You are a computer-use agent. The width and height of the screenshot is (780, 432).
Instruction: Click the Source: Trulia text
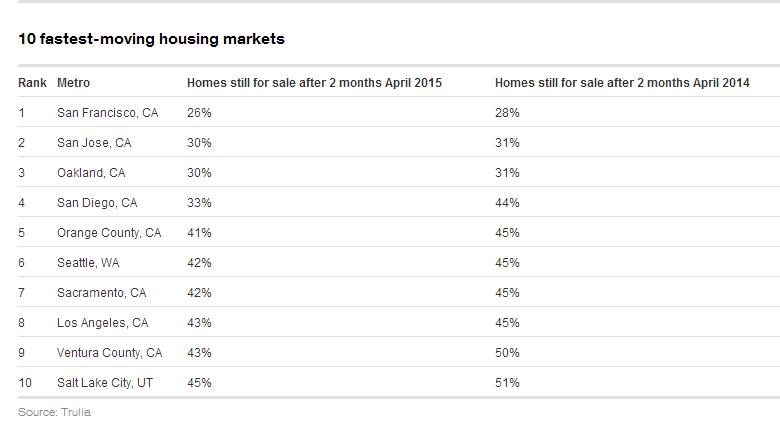pyautogui.click(x=55, y=412)
